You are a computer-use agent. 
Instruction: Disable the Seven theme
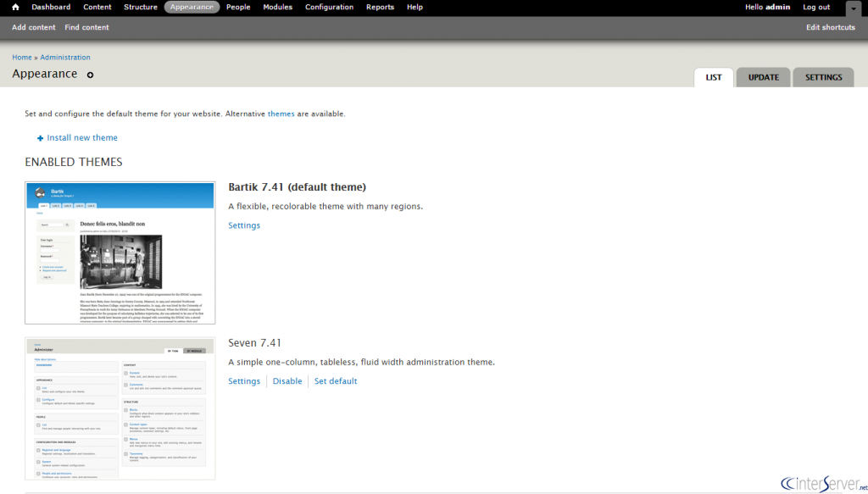click(287, 381)
